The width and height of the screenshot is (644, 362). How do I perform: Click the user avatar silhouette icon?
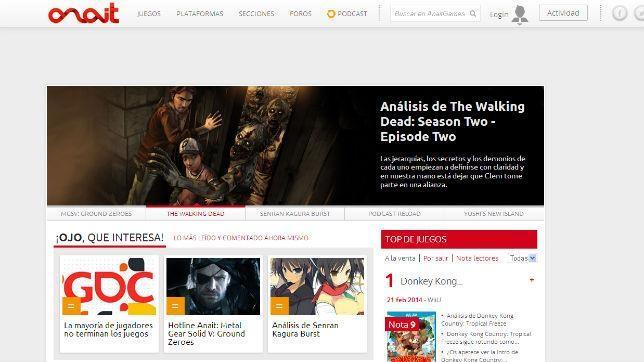(520, 15)
